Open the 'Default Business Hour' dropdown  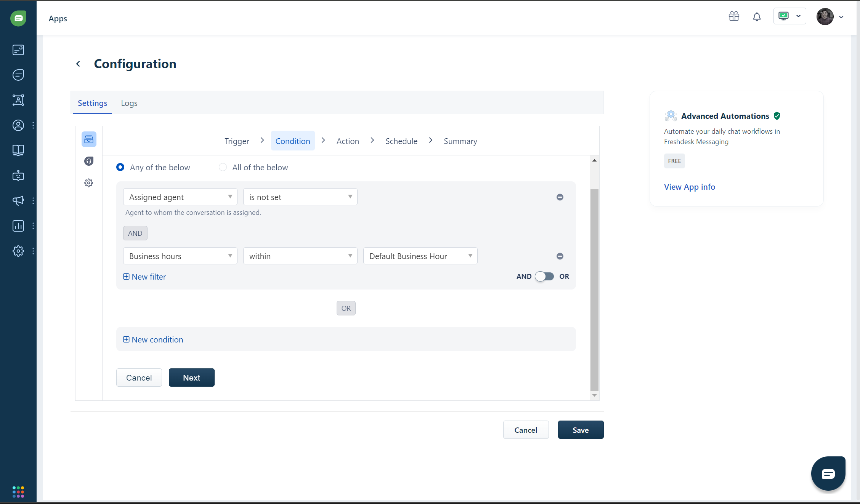[420, 256]
